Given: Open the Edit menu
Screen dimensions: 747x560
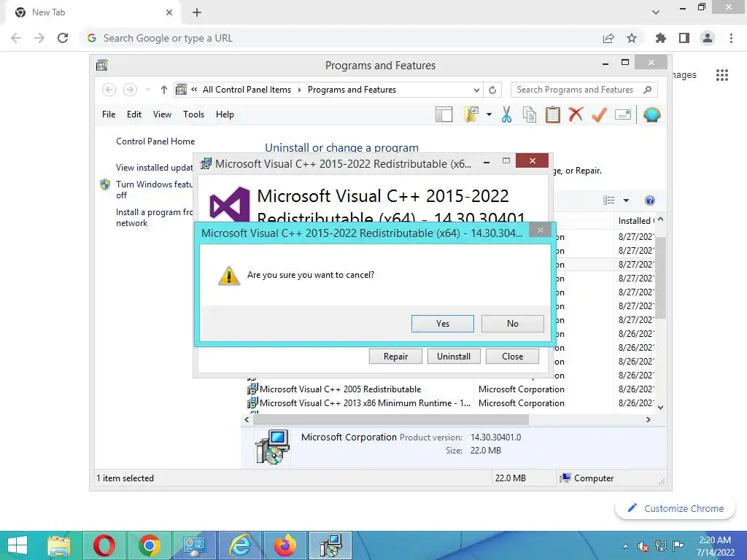Looking at the screenshot, I should pos(134,114).
